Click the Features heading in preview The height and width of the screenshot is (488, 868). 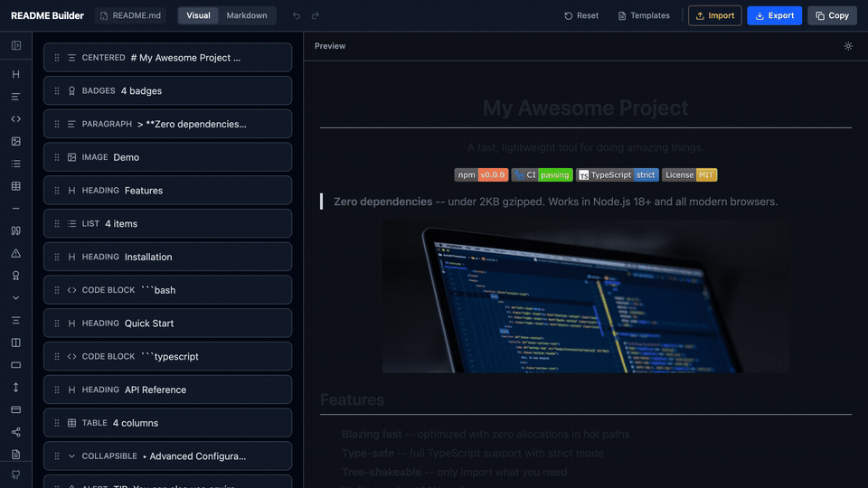(352, 399)
